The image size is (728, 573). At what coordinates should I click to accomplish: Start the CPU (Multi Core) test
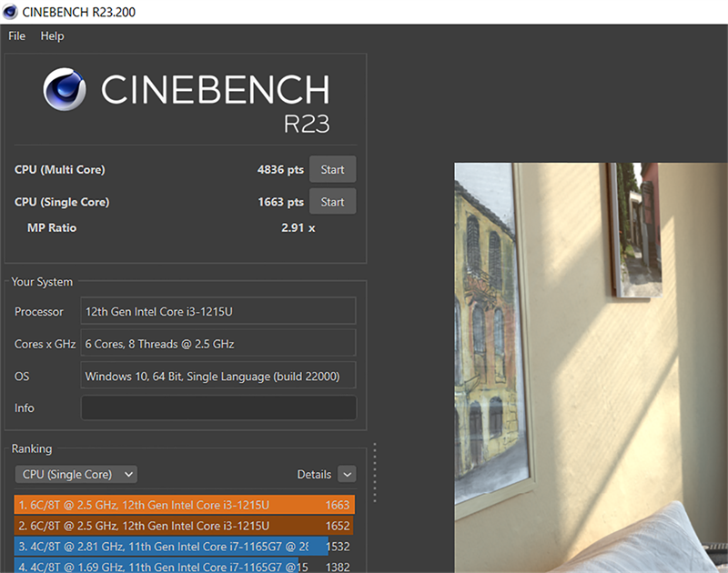[332, 169]
